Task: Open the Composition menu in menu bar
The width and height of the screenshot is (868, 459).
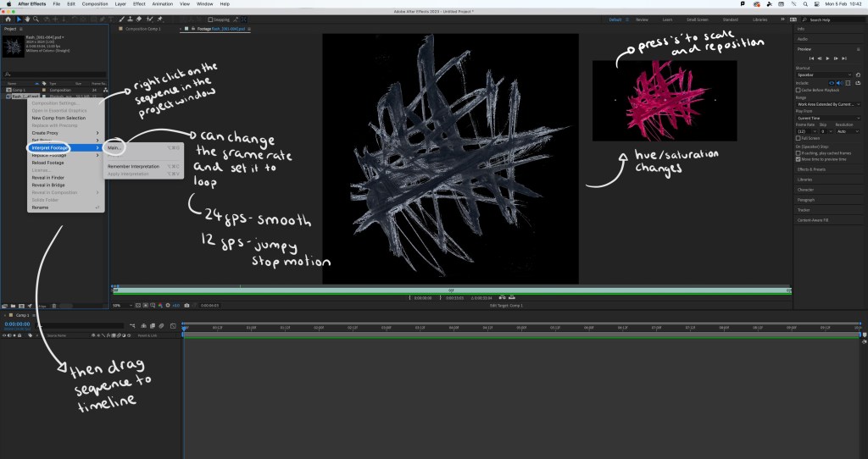Action: click(94, 4)
